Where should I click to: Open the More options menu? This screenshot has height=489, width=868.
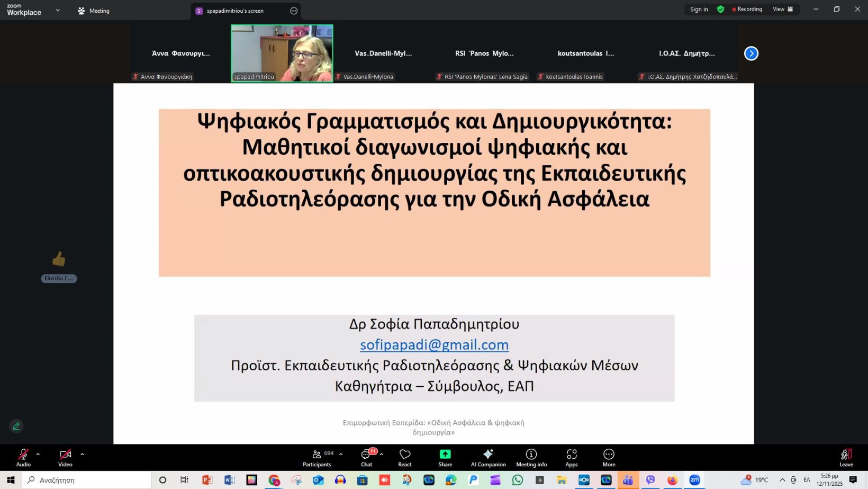(x=609, y=458)
